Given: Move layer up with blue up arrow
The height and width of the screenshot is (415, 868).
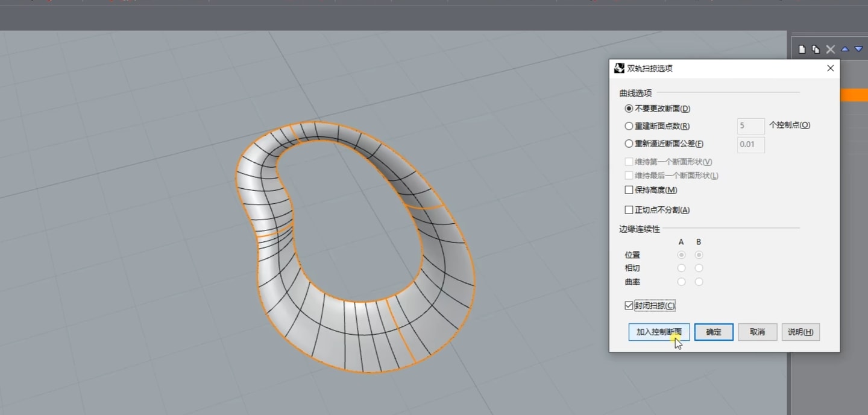Looking at the screenshot, I should coord(845,49).
